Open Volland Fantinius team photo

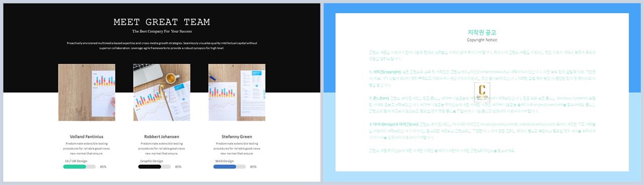click(x=87, y=92)
